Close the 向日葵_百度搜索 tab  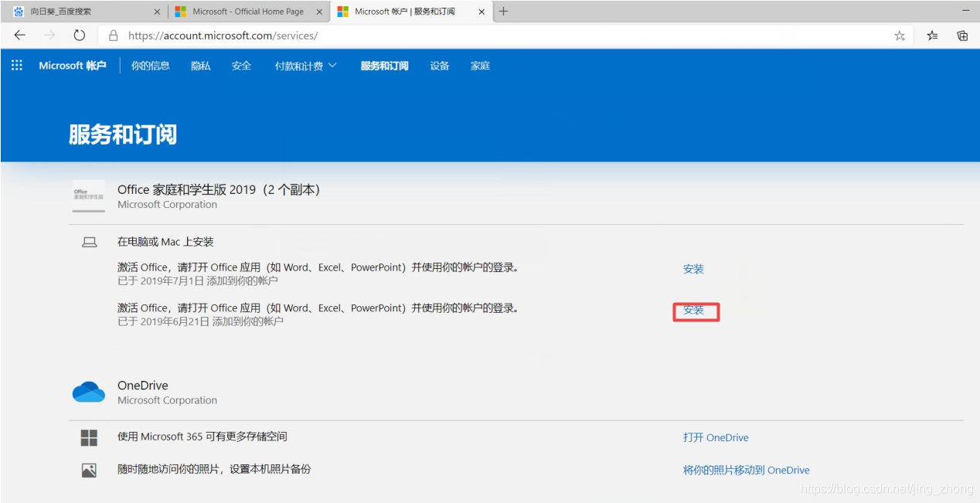pyautogui.click(x=158, y=12)
